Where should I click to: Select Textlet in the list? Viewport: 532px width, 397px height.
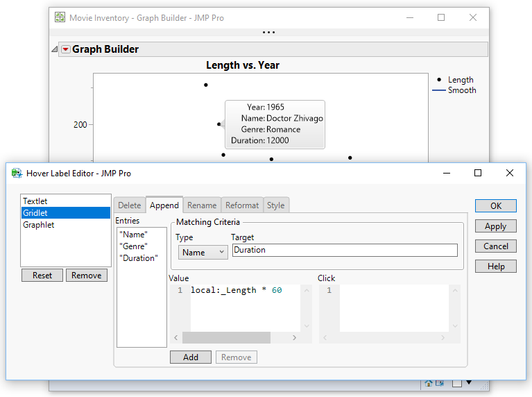coord(35,201)
